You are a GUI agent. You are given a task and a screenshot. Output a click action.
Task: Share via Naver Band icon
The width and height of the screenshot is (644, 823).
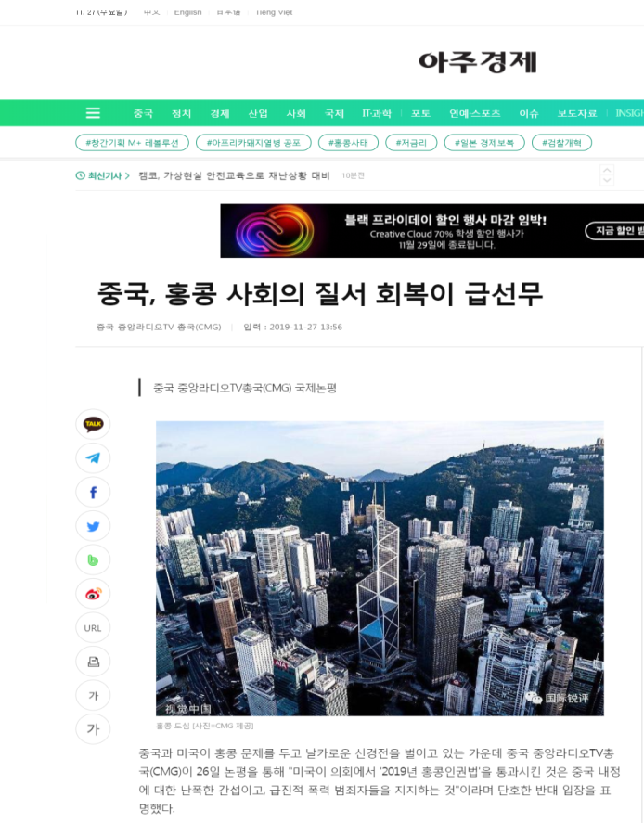93,560
